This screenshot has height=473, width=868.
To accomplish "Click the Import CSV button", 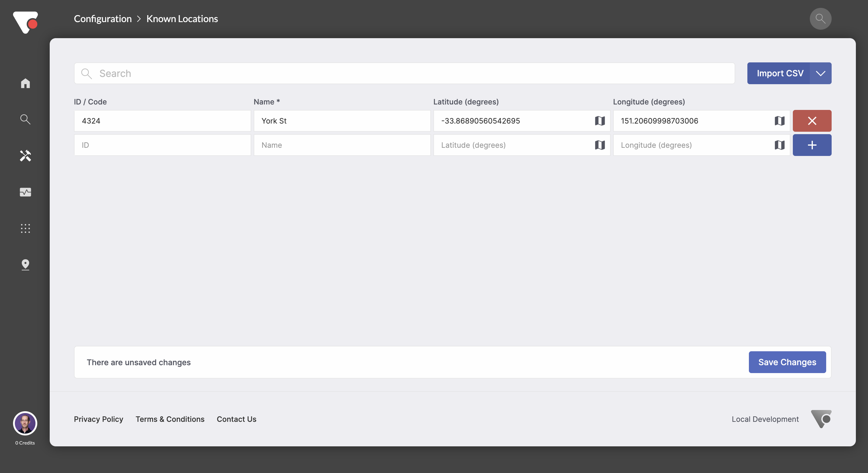I will pyautogui.click(x=778, y=73).
